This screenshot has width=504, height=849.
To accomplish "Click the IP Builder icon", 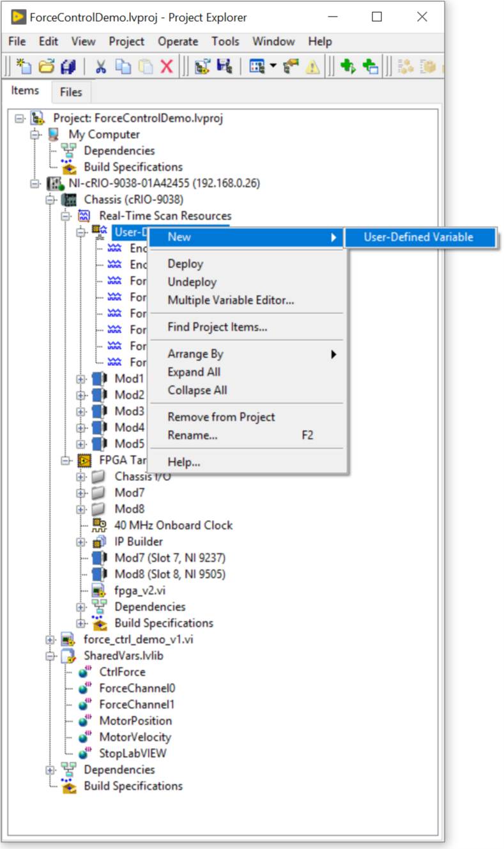I will [100, 542].
